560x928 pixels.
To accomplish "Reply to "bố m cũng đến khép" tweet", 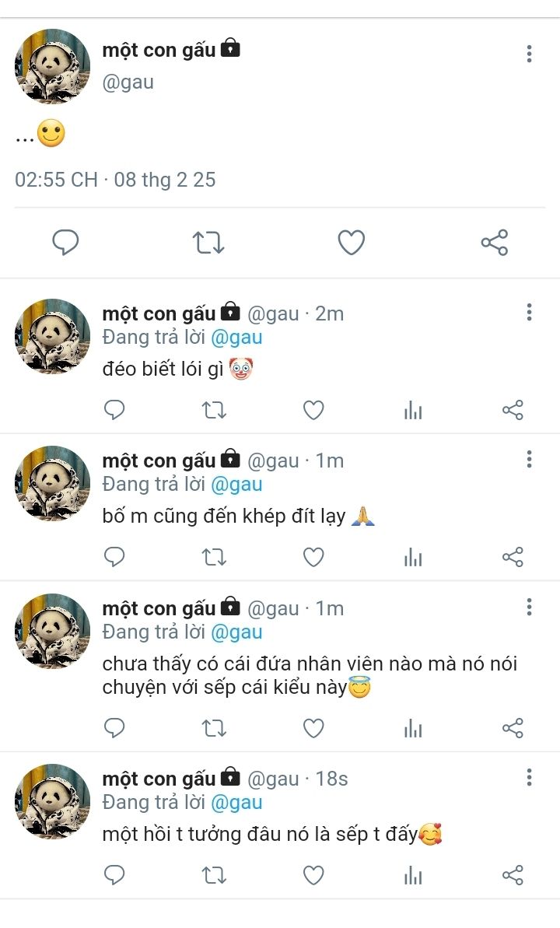I will tap(114, 557).
